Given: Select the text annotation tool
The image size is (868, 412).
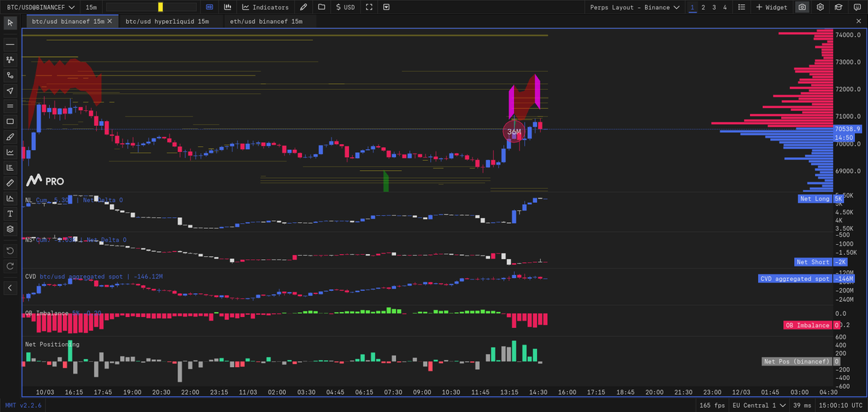Looking at the screenshot, I should pos(10,214).
